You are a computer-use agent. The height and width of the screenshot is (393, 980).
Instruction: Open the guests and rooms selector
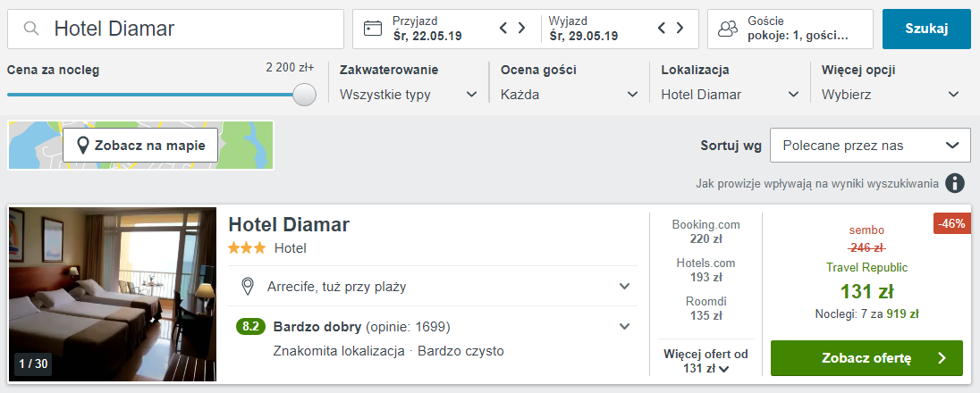click(790, 29)
